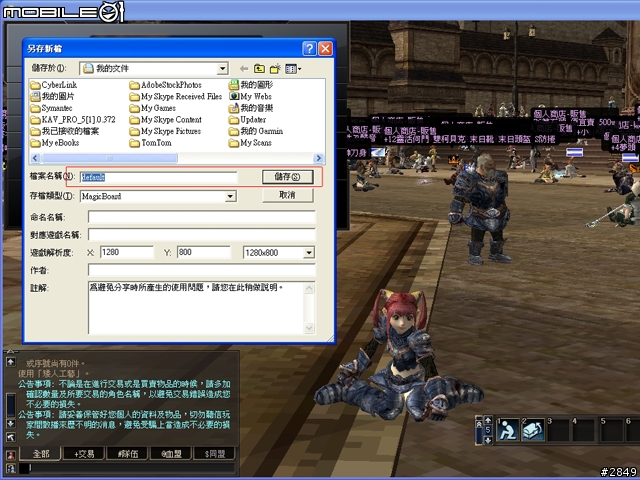
Task: Open the My Webs folder
Action: click(x=250, y=96)
